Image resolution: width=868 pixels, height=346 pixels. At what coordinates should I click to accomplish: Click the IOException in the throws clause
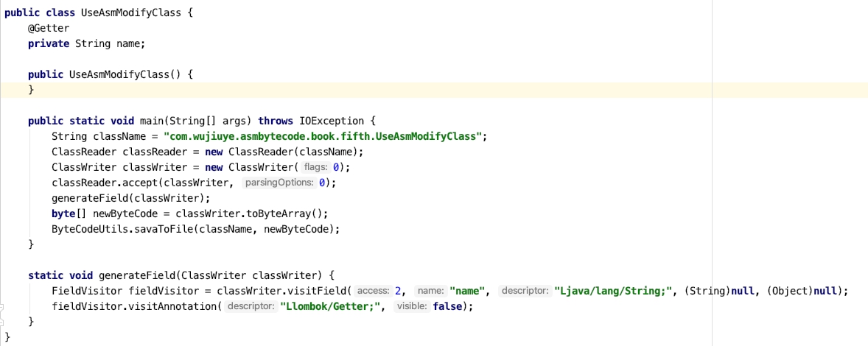coord(332,121)
